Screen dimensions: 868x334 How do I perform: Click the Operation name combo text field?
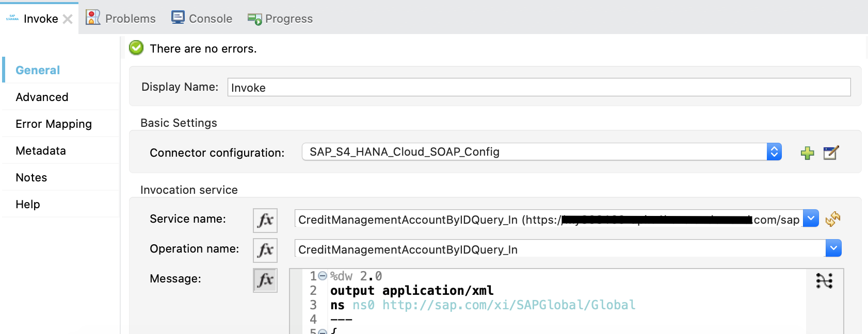pyautogui.click(x=559, y=248)
